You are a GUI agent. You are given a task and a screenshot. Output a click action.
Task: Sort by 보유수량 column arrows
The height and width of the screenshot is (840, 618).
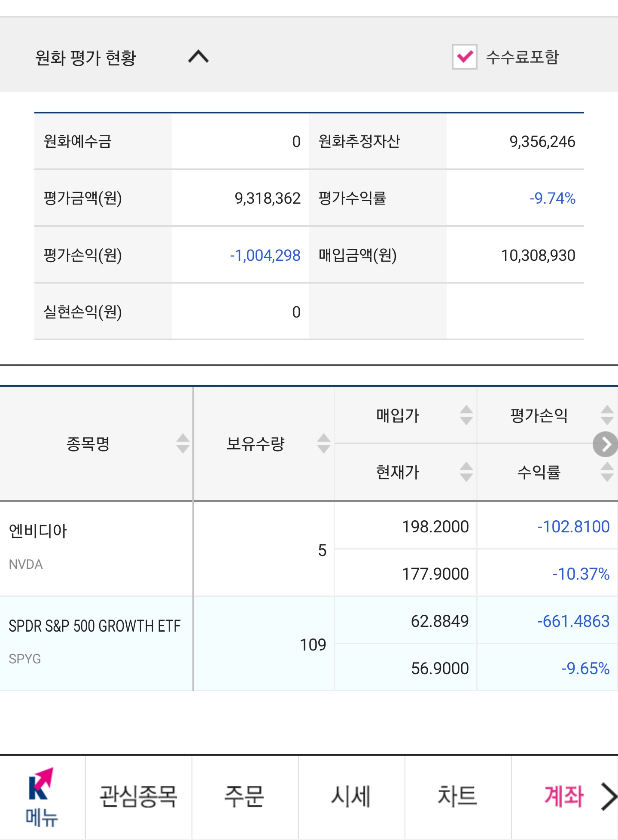(324, 443)
